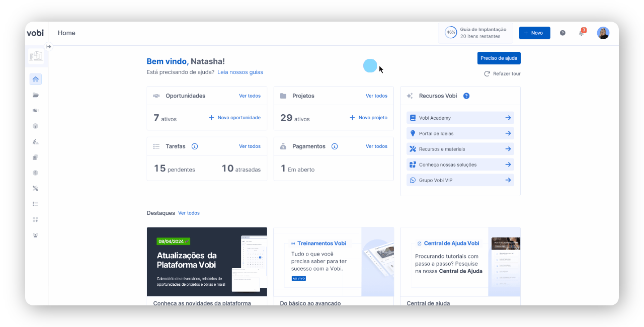Open Grupo Vobi VIP resource row
This screenshot has height=327, width=644.
pos(460,180)
